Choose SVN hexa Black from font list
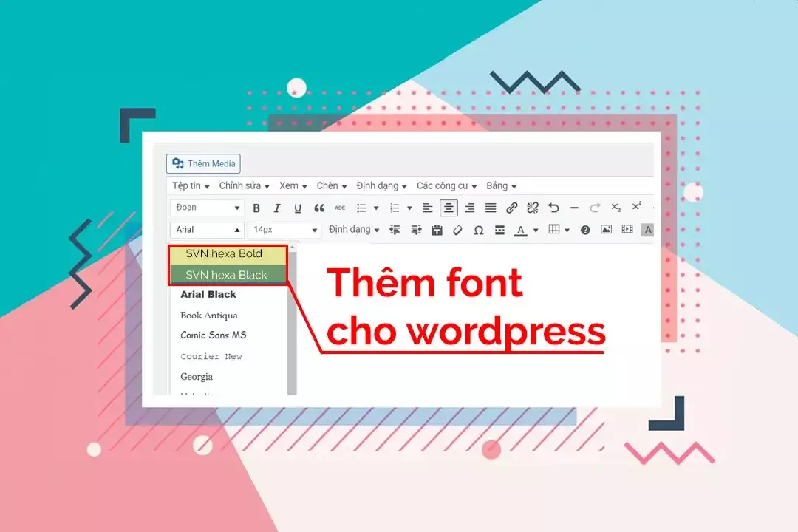This screenshot has height=532, width=798. coord(227,275)
